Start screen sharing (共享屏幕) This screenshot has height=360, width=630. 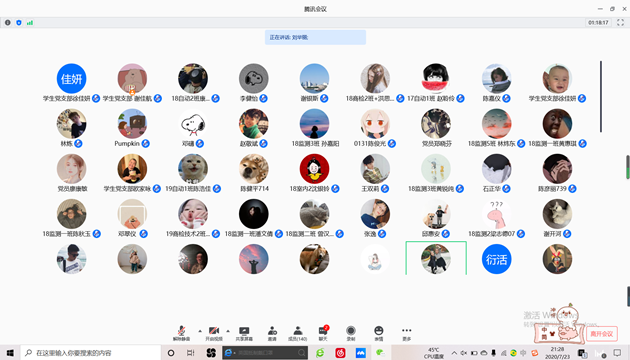244,333
